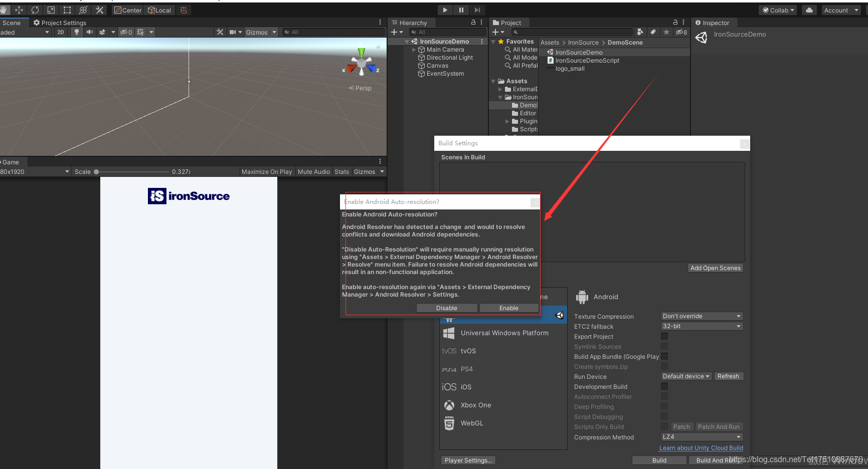
Task: Switch to Inspector tab
Action: (712, 23)
